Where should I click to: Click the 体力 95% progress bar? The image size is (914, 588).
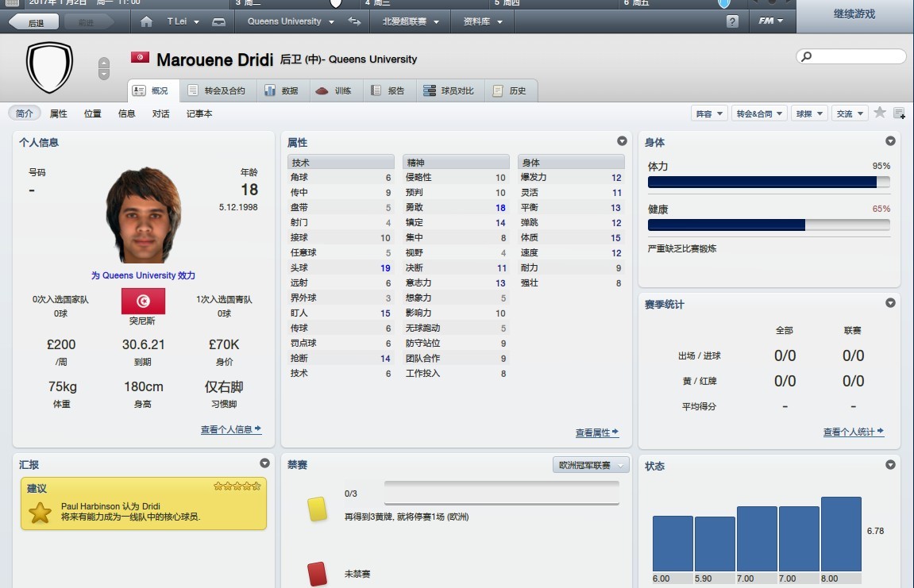[x=769, y=182]
